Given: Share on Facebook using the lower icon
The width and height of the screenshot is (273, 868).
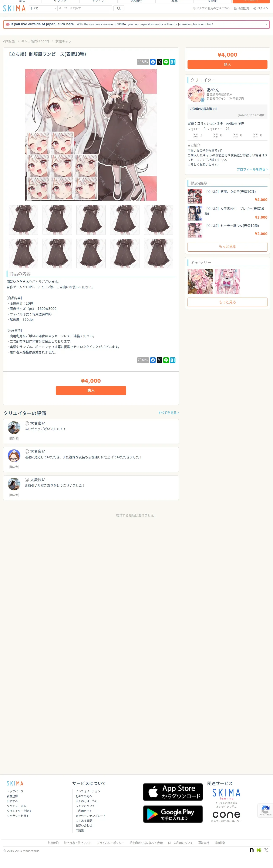Looking at the screenshot, I should coord(153,360).
